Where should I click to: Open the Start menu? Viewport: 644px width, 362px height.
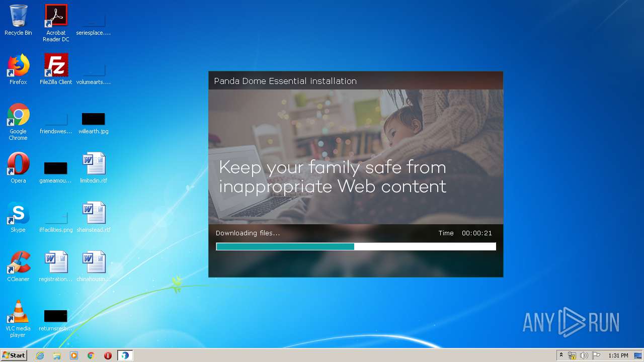coord(14,355)
